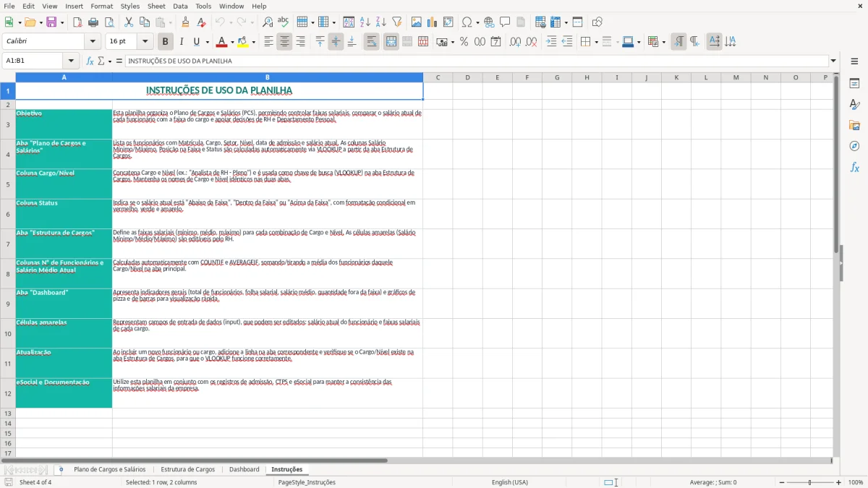Open the Select Function sigma dropdown
This screenshot has width=868, height=488.
tap(110, 61)
